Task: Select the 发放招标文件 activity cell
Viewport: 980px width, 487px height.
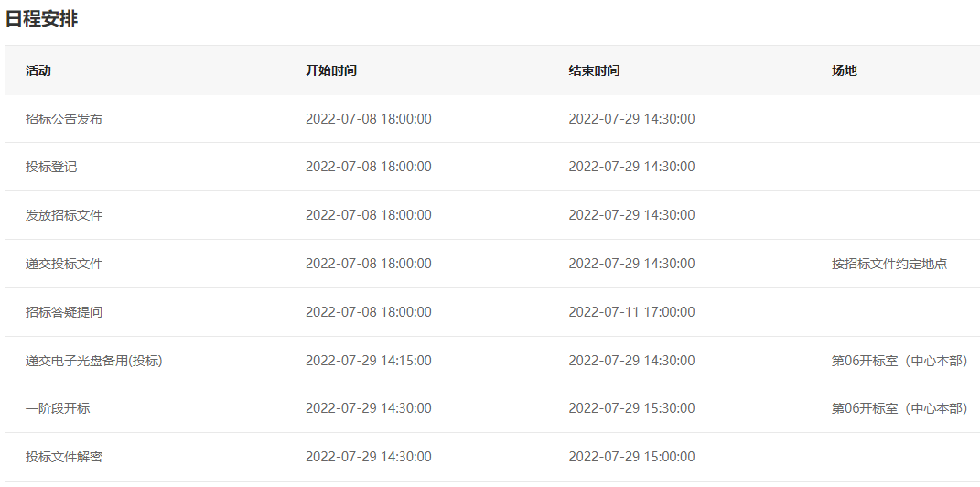Action: pos(64,215)
